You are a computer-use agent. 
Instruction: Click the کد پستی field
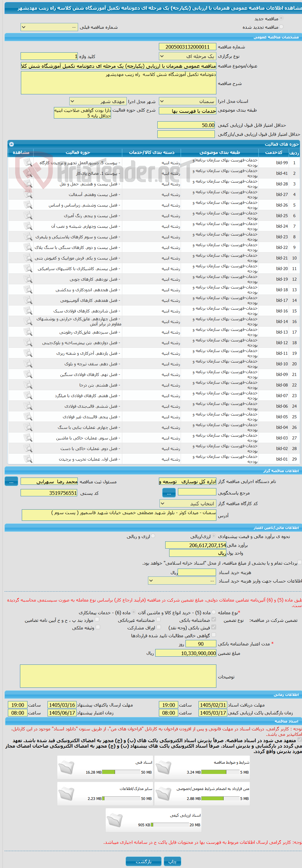pos(49,493)
